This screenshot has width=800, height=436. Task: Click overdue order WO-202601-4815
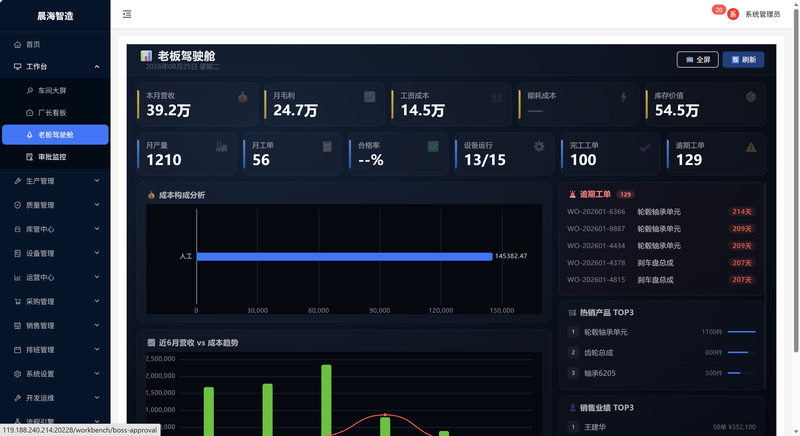click(662, 280)
